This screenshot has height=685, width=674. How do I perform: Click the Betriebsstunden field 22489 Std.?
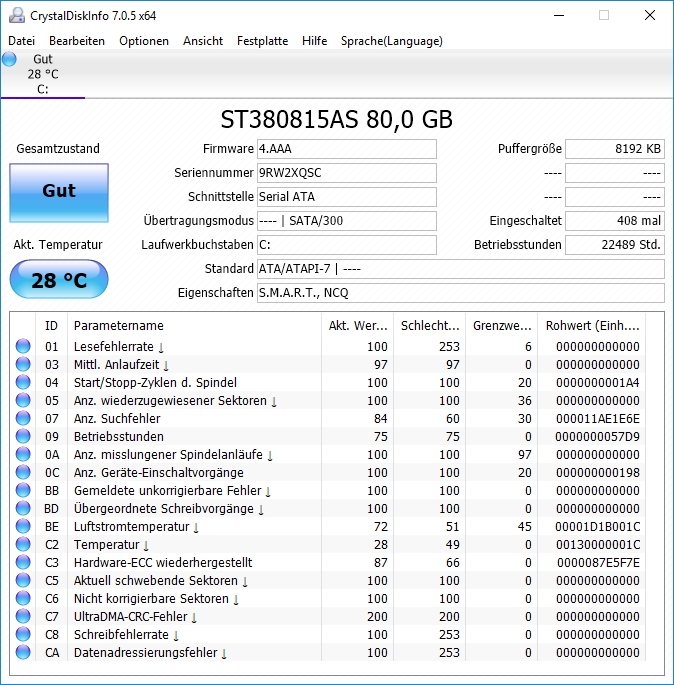click(615, 245)
